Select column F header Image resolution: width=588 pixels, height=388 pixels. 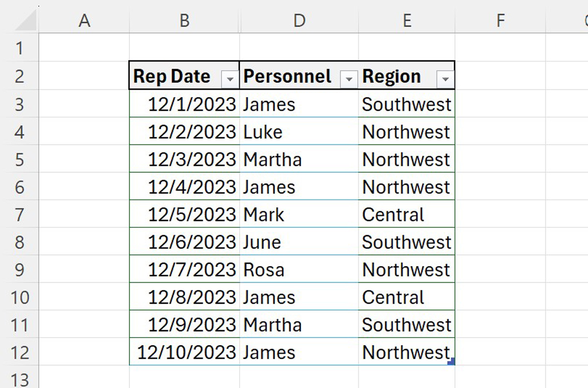pyautogui.click(x=500, y=21)
